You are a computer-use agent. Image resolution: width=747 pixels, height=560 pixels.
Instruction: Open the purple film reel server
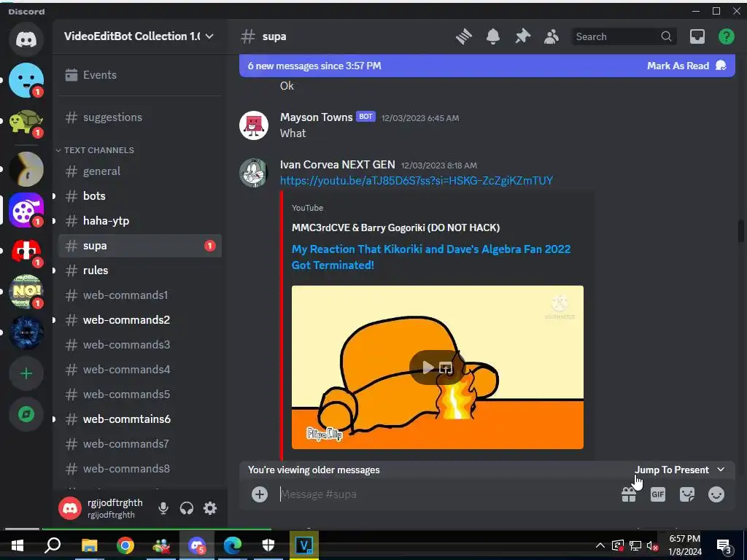[26, 210]
